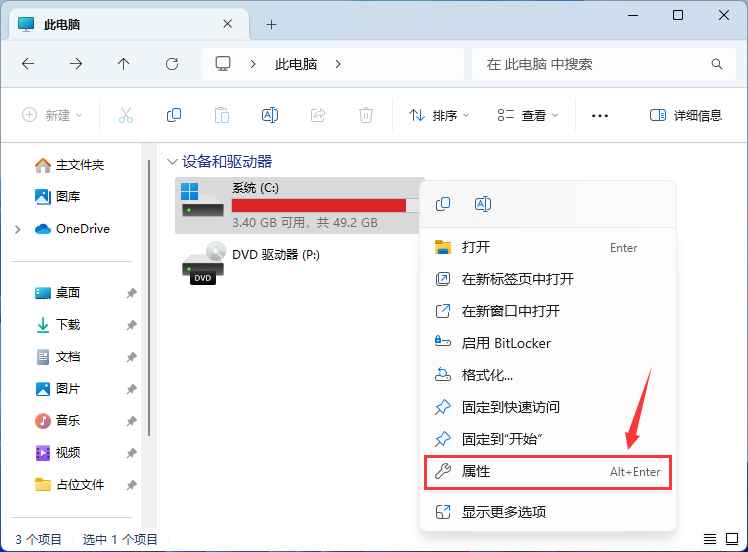Screen dimensions: 748x552
Task: Choose 固定到"开始" from context menu
Action: coord(548,439)
